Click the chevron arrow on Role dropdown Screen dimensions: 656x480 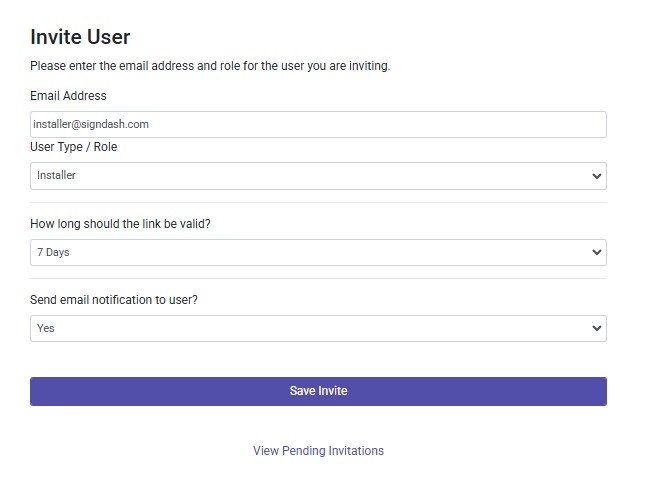[596, 176]
